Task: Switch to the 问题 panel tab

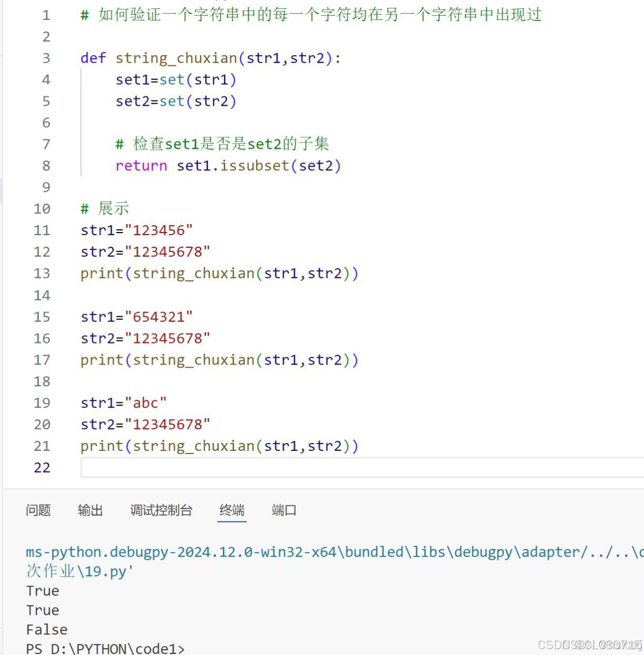Action: click(38, 510)
